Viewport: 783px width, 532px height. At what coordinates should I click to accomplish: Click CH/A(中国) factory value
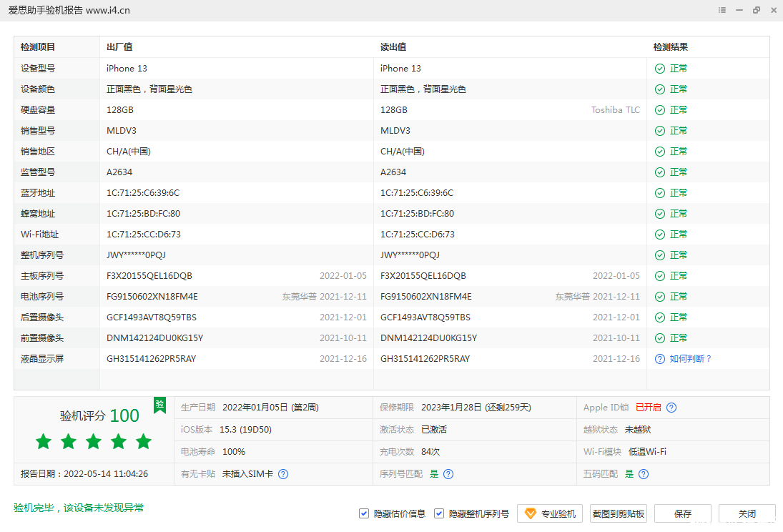pyautogui.click(x=128, y=152)
